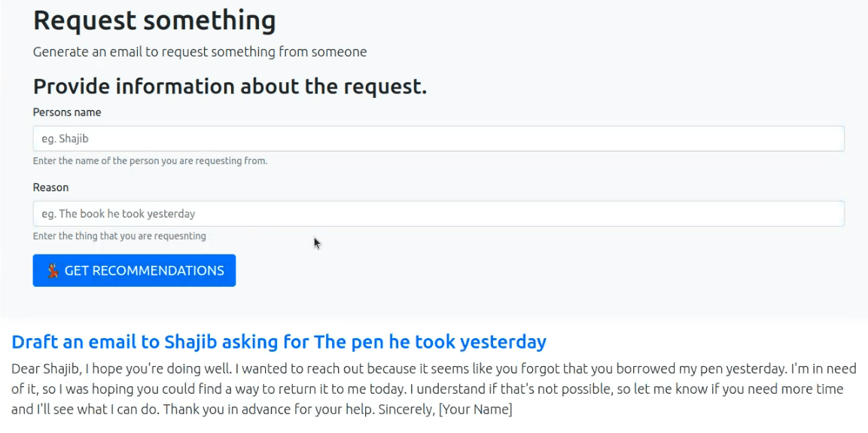Click "I hope you're doing well" in the draft
This screenshot has width=868, height=433.
click(x=146, y=369)
